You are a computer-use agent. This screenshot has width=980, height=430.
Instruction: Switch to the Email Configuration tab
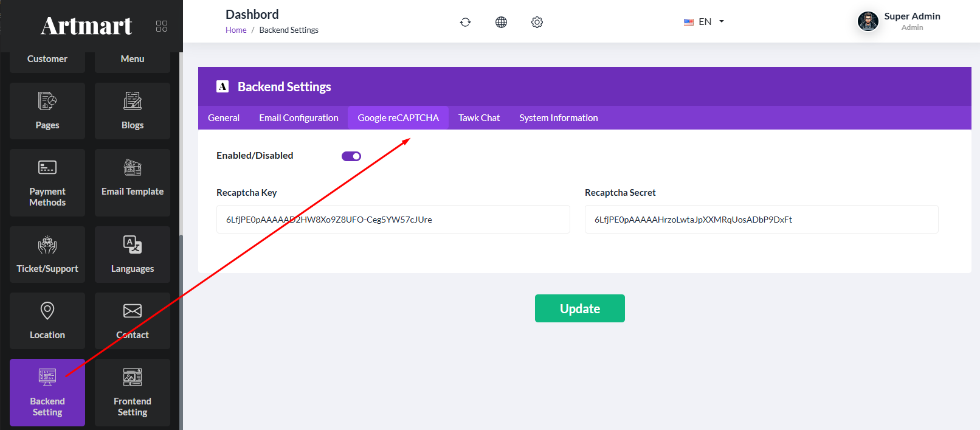298,118
